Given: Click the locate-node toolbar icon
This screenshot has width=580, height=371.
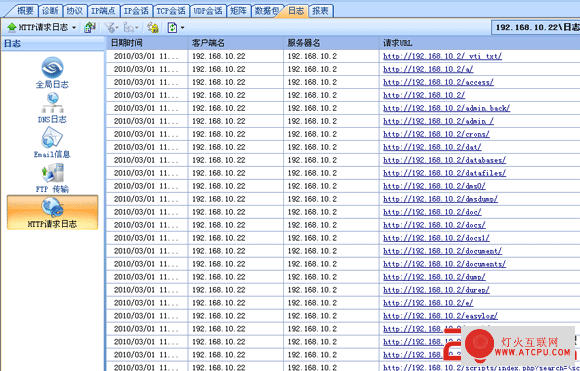Looking at the screenshot, I should tap(129, 27).
